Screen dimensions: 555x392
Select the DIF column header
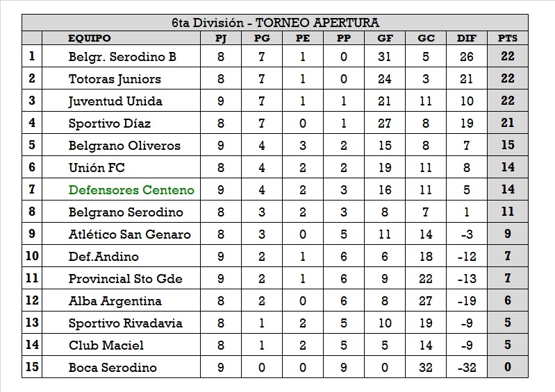pos(467,38)
